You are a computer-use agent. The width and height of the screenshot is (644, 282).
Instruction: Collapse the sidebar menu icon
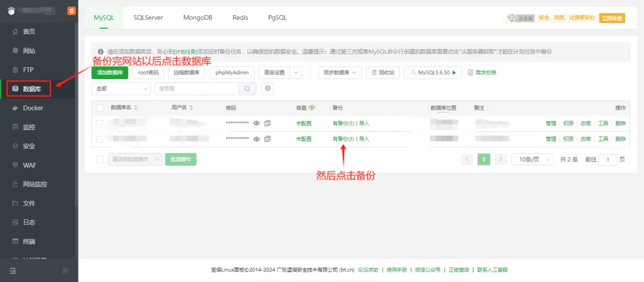(13, 271)
